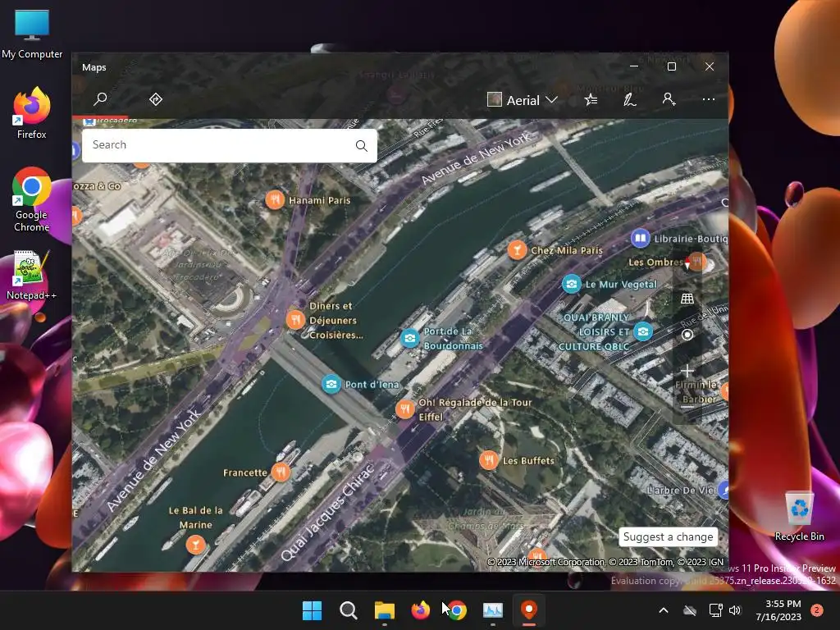Select the Firefox desktop shortcut
The height and width of the screenshot is (630, 840).
32,113
